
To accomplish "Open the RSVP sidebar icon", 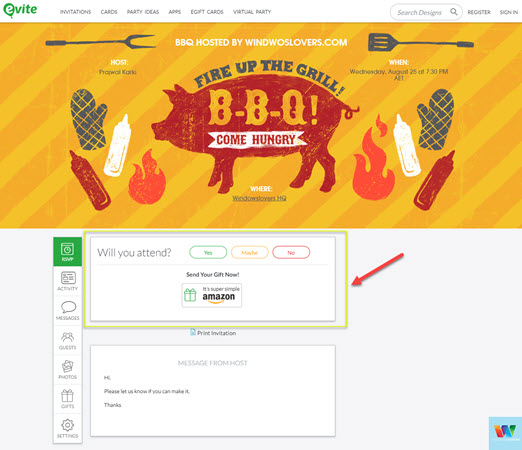I will (67, 252).
